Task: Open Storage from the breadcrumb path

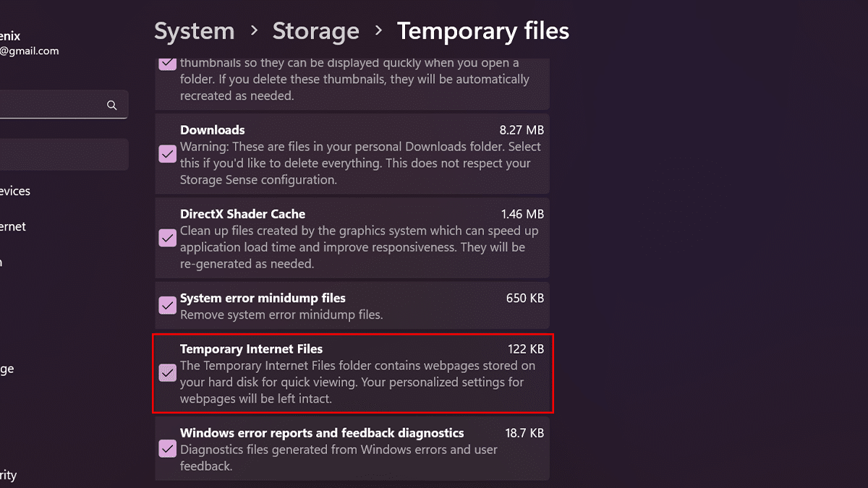Action: (x=315, y=31)
